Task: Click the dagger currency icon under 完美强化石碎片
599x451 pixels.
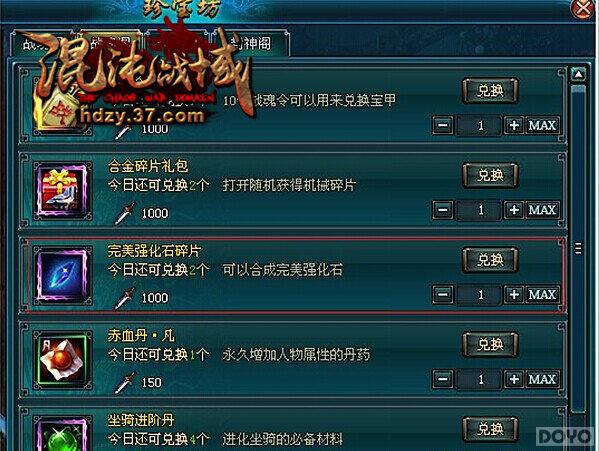Action: 125,297
